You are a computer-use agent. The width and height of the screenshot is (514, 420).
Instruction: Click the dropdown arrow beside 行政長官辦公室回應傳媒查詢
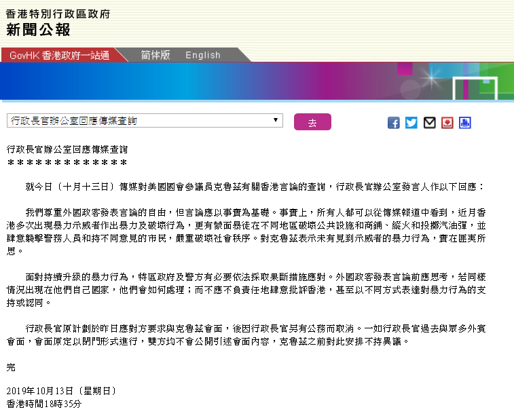pos(276,121)
